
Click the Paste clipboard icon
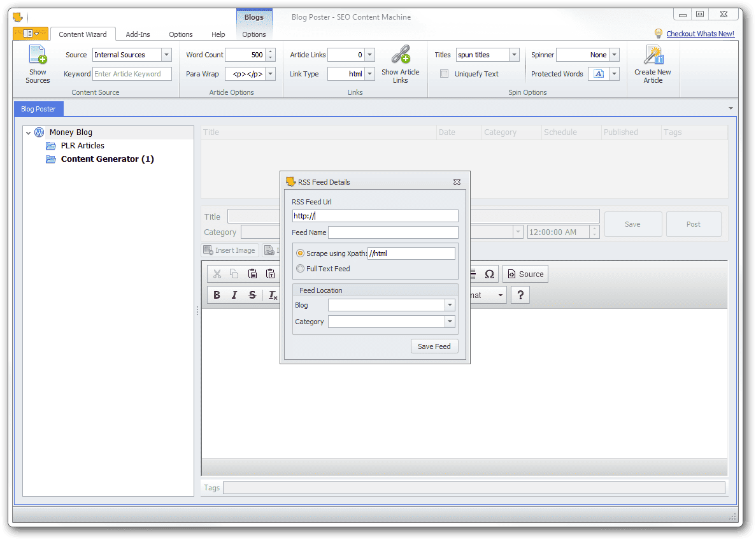[252, 274]
